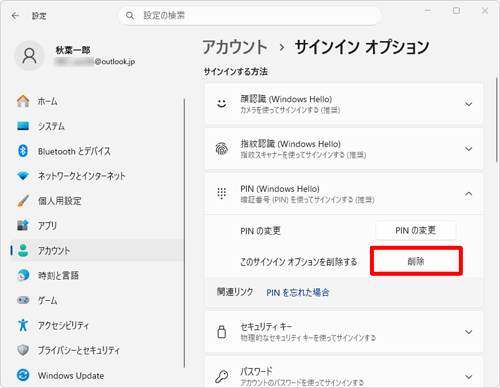The width and height of the screenshot is (500, 388).
Task: Click カメラを使ってサインインする description
Action: (x=290, y=110)
